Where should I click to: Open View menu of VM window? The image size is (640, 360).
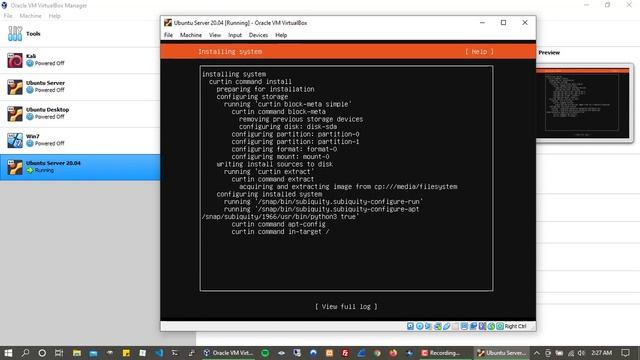pos(215,35)
